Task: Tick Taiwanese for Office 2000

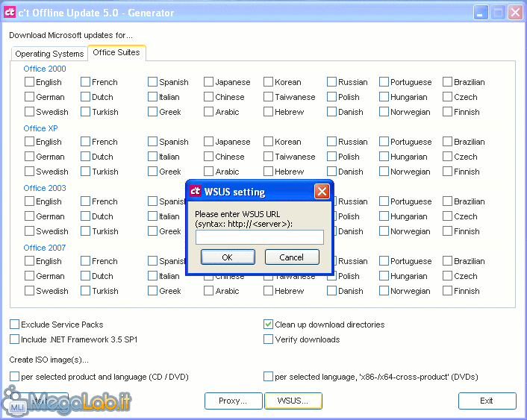Action: coord(268,97)
